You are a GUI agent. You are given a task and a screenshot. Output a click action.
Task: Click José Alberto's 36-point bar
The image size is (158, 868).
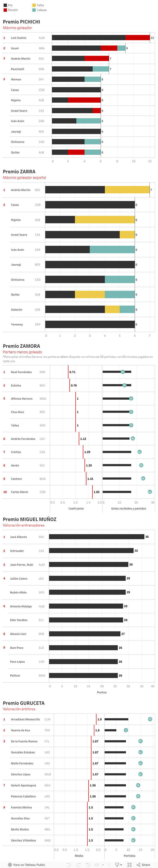(x=96, y=537)
